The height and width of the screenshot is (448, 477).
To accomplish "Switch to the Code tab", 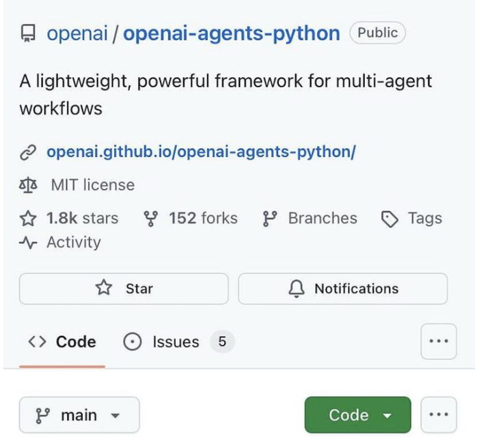I will (x=62, y=341).
